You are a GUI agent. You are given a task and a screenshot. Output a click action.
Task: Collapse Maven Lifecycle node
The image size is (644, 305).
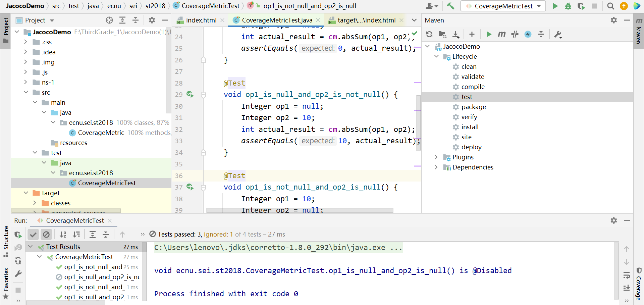tap(436, 56)
